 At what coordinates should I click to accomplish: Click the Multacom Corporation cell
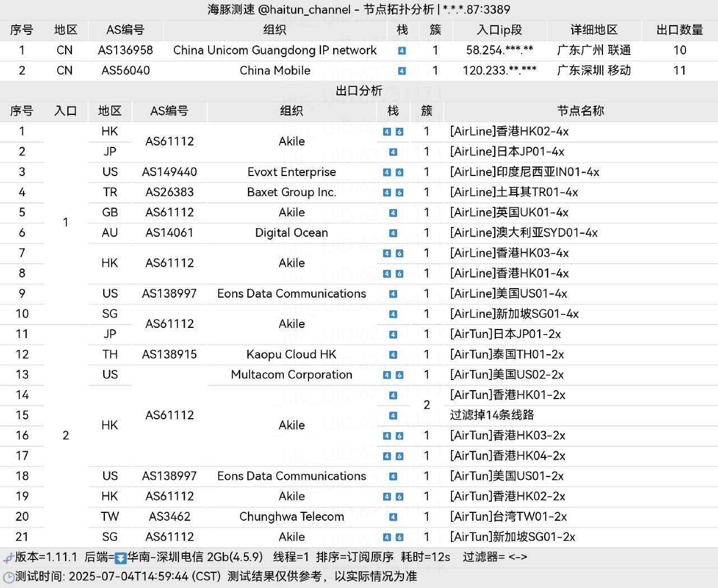[x=292, y=374]
